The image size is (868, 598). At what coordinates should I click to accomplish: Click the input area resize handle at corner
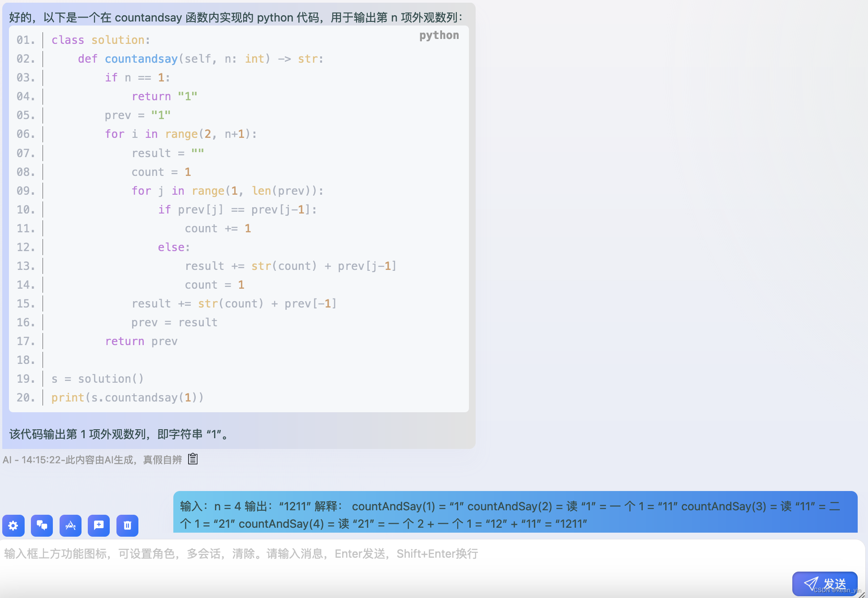[862, 594]
